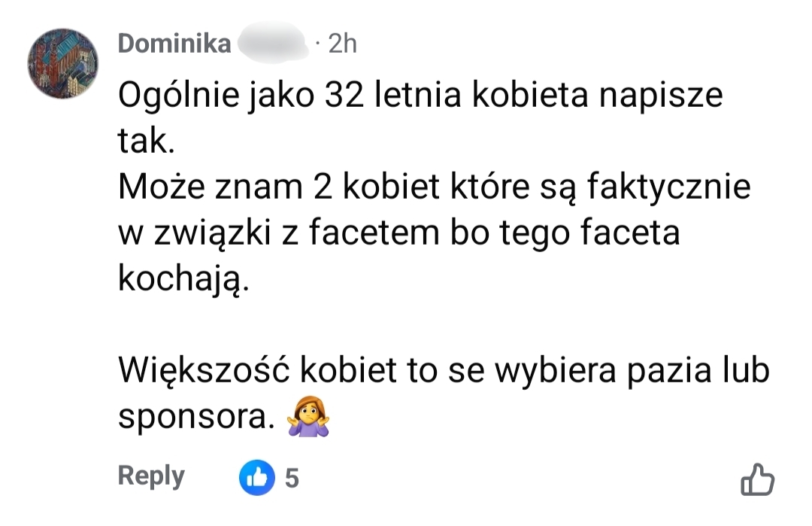The image size is (812, 526).
Task: Click the word faktycznie in the comment
Action: tap(668, 187)
